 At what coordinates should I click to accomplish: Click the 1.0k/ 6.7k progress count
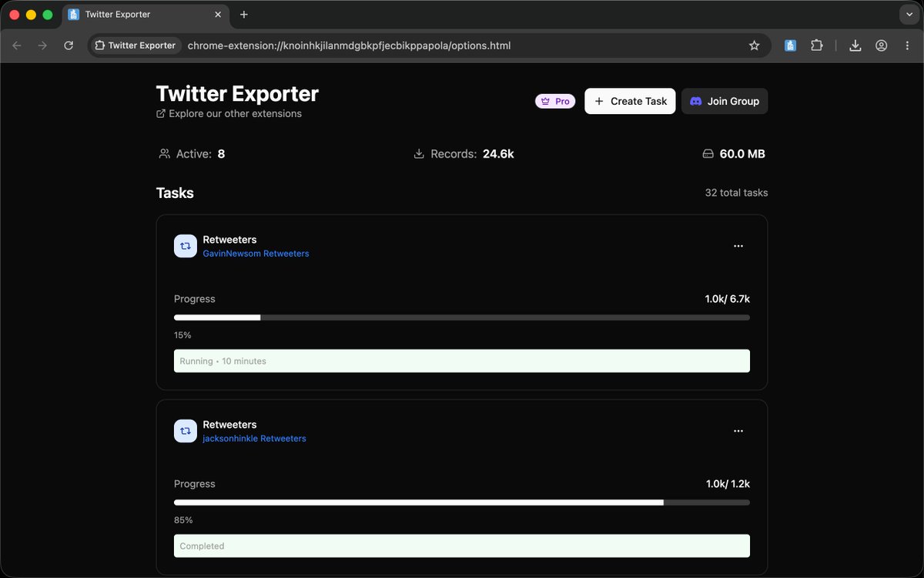pos(728,299)
